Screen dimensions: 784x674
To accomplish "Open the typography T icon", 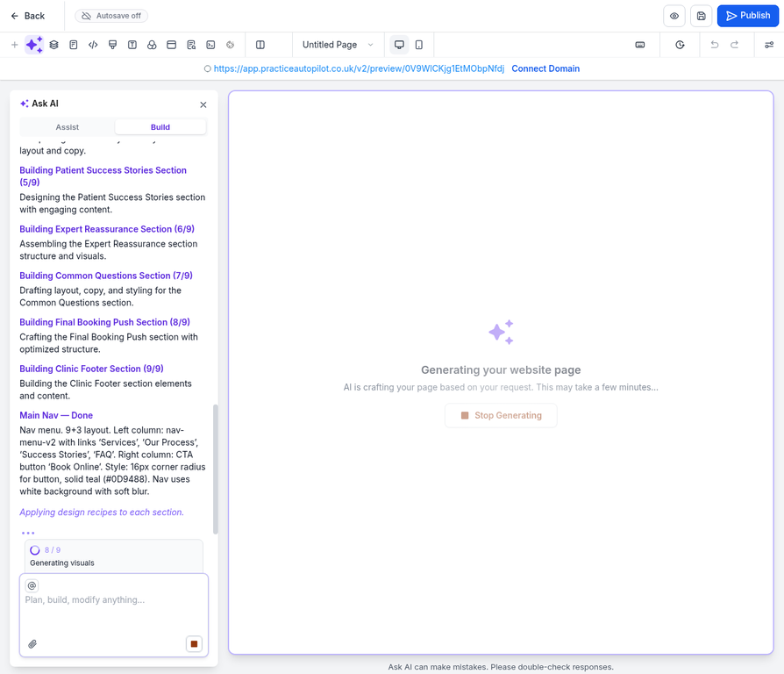I will tap(132, 45).
